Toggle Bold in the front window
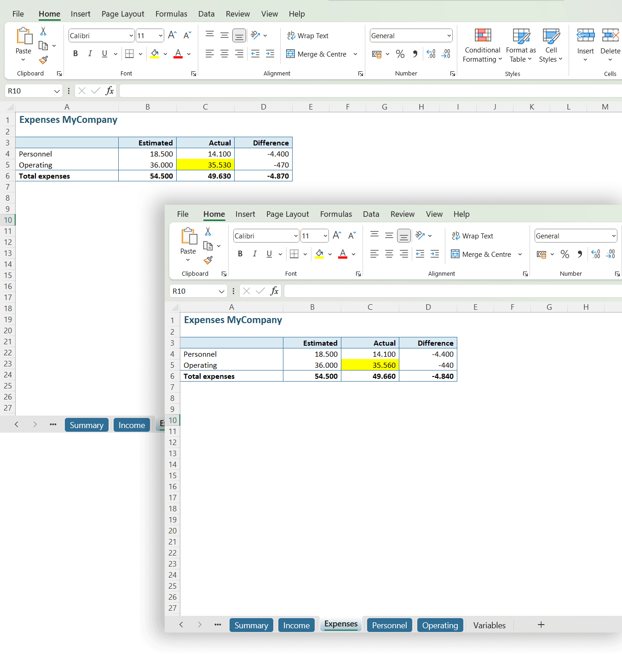The height and width of the screenshot is (672, 622). click(240, 254)
